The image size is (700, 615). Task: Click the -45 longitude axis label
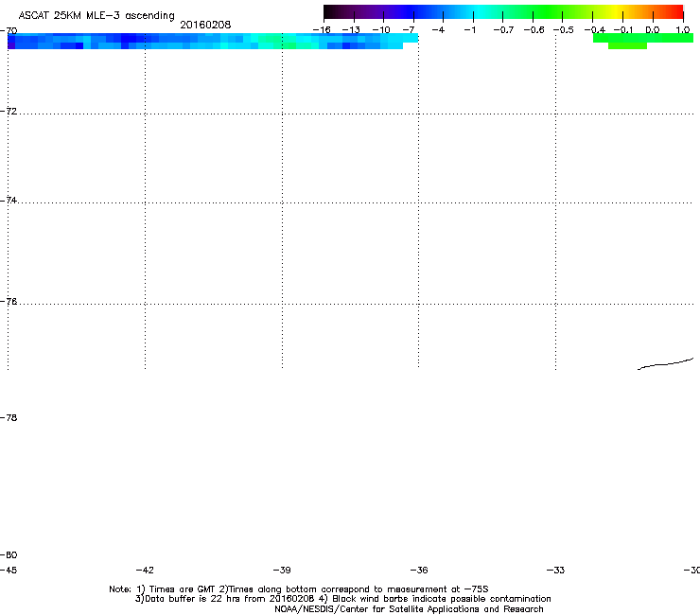click(x=9, y=570)
